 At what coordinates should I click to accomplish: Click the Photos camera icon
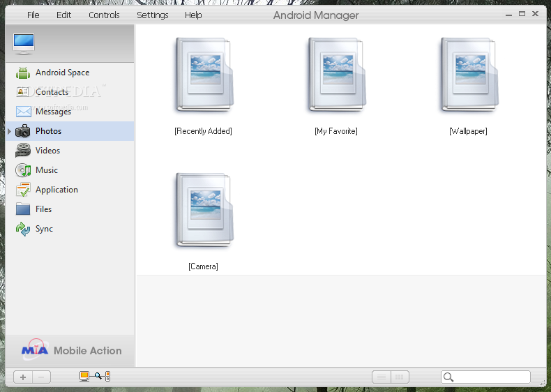(23, 131)
